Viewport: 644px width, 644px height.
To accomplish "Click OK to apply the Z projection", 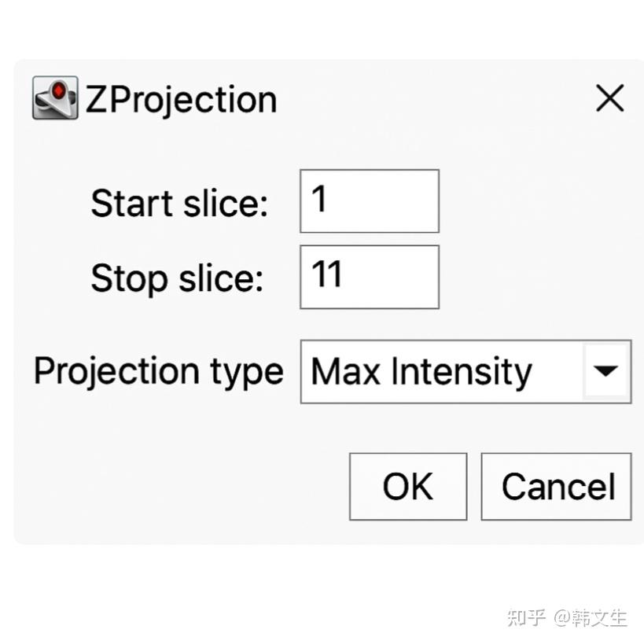I will [x=407, y=486].
